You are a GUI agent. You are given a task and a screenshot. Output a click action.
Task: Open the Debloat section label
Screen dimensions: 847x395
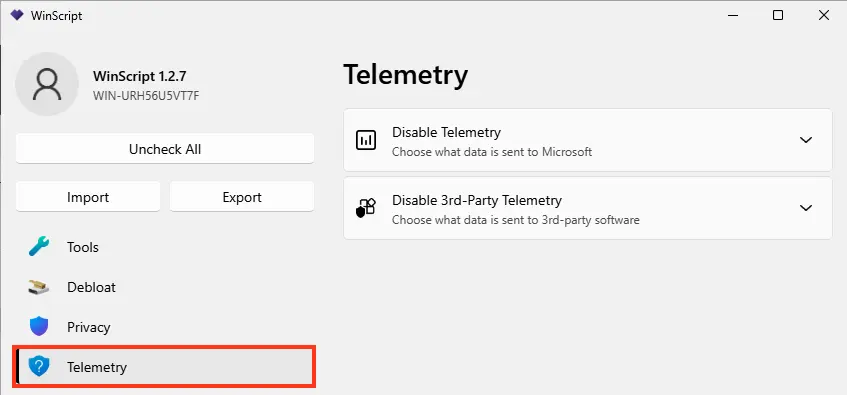point(91,287)
